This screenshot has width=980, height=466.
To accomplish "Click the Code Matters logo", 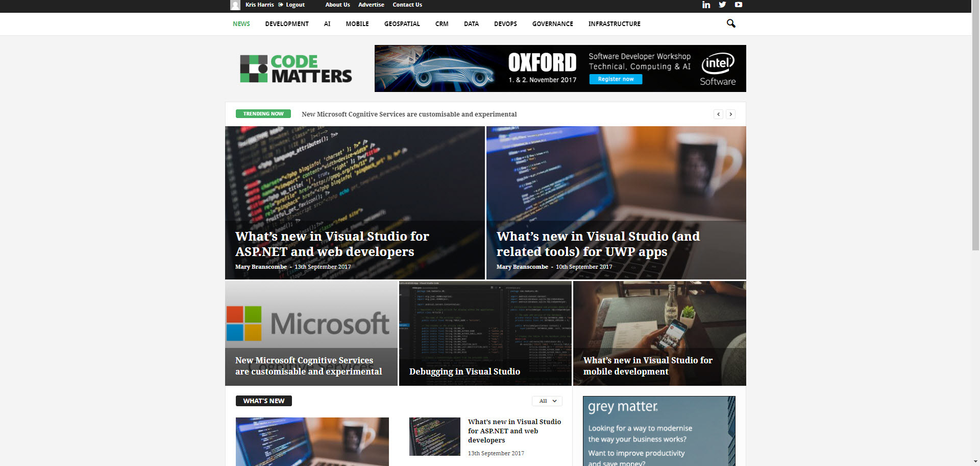I will (296, 68).
